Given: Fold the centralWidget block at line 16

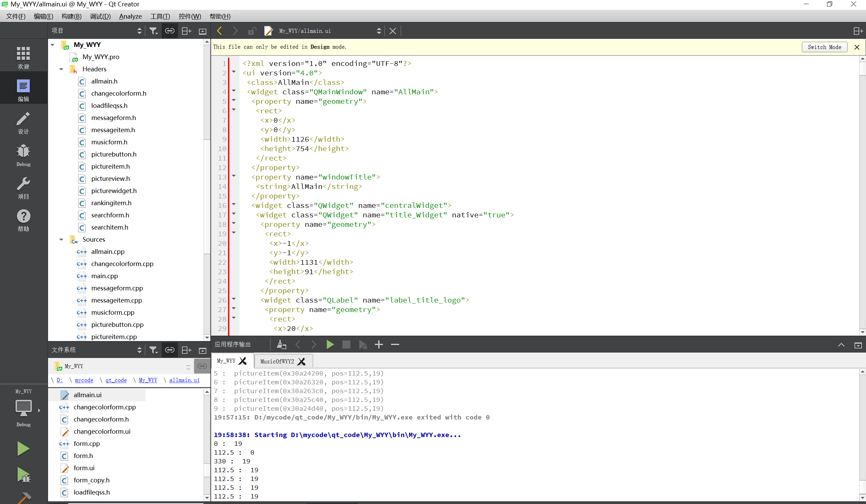Looking at the screenshot, I should 234,205.
